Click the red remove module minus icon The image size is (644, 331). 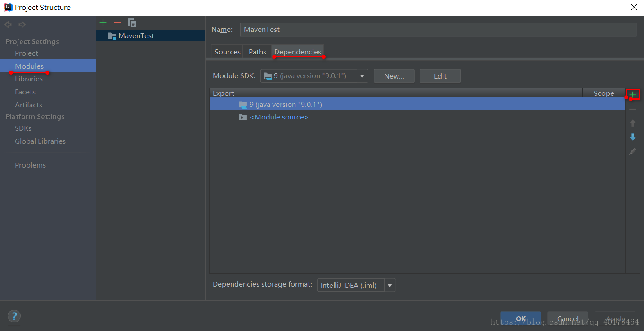pos(117,22)
